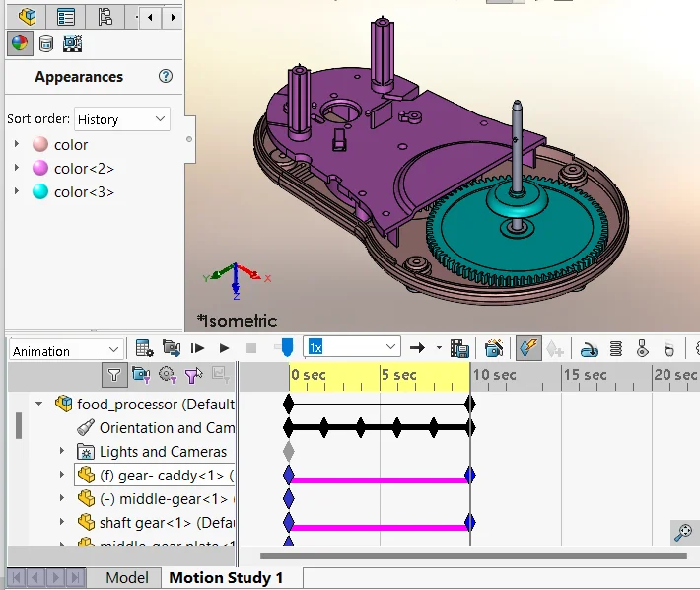Click the Spring icon in motion toolbar
700x590 pixels.
click(x=615, y=348)
